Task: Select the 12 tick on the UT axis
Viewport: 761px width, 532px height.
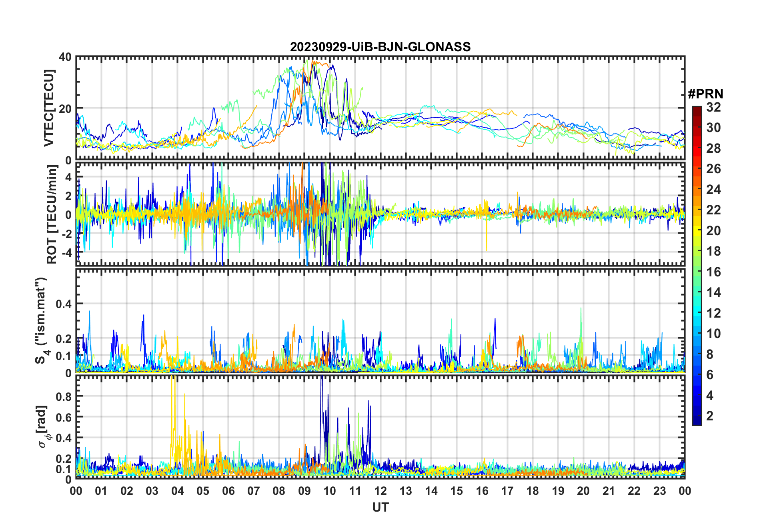Action: click(380, 491)
